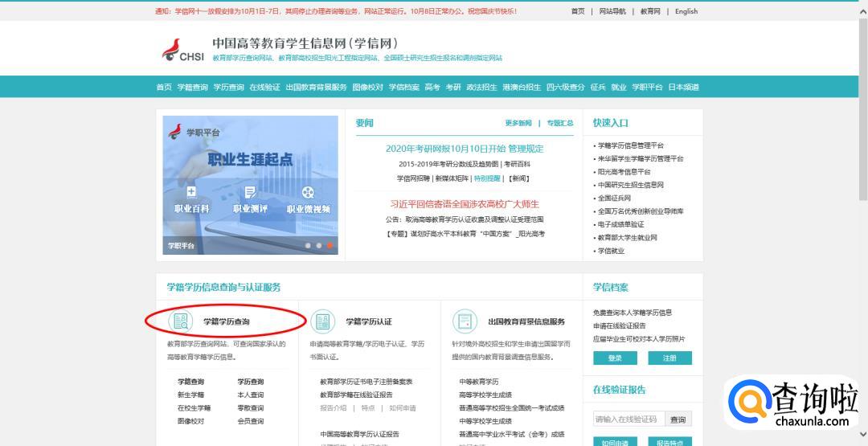
Task: Open 学职平台 navigation item
Action: 647,88
